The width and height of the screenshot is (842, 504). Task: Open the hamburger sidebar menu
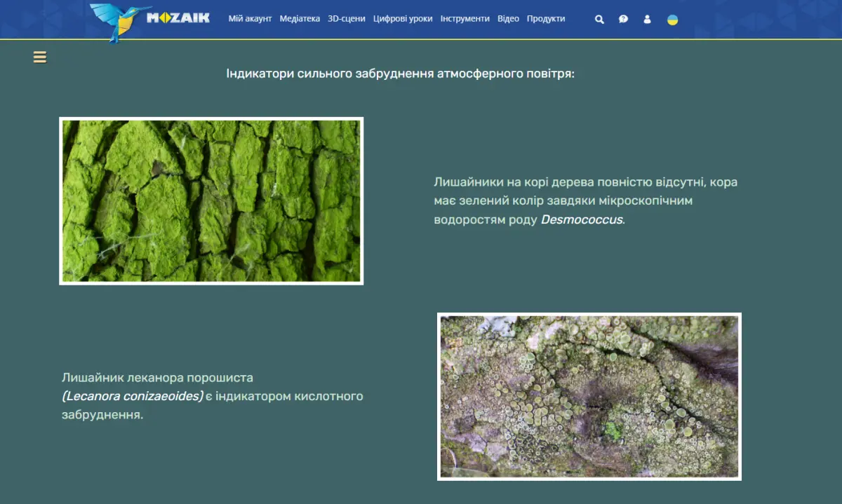tap(40, 57)
